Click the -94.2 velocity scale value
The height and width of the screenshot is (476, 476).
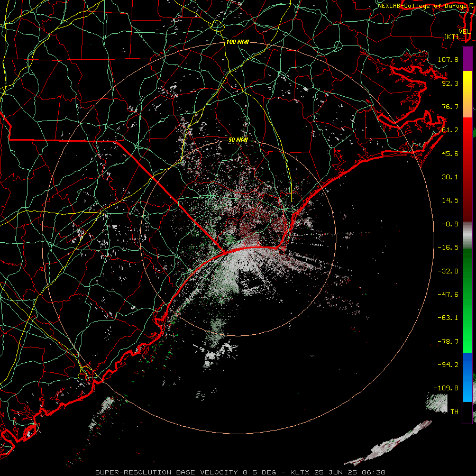point(448,365)
